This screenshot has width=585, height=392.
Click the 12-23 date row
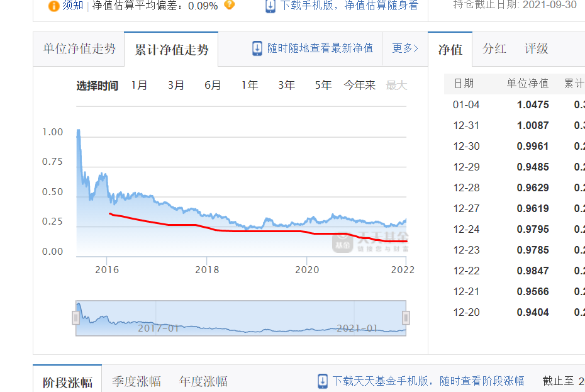(466, 250)
